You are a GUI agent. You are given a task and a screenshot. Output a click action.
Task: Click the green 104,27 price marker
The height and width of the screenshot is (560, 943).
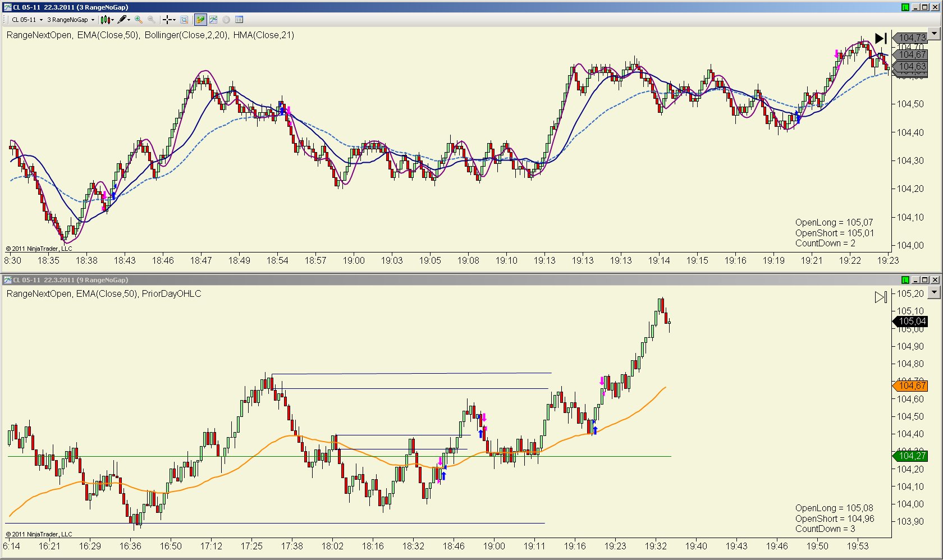(x=909, y=456)
